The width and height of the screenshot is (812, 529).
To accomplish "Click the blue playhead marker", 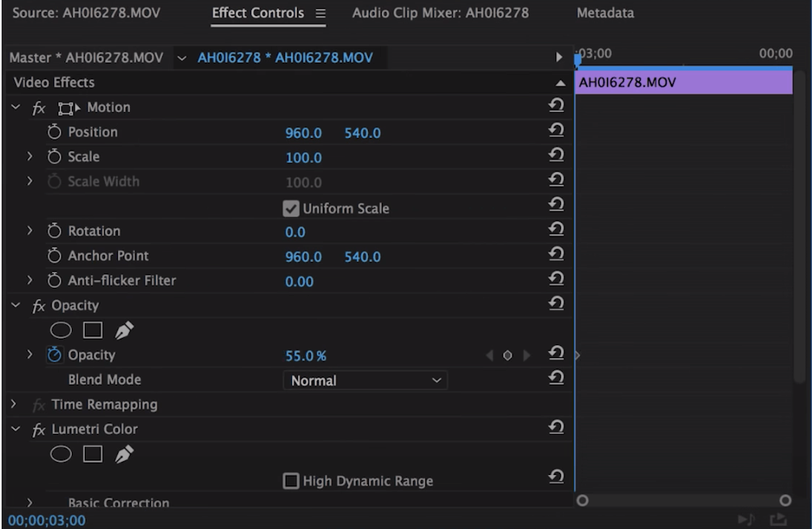I will [x=577, y=60].
